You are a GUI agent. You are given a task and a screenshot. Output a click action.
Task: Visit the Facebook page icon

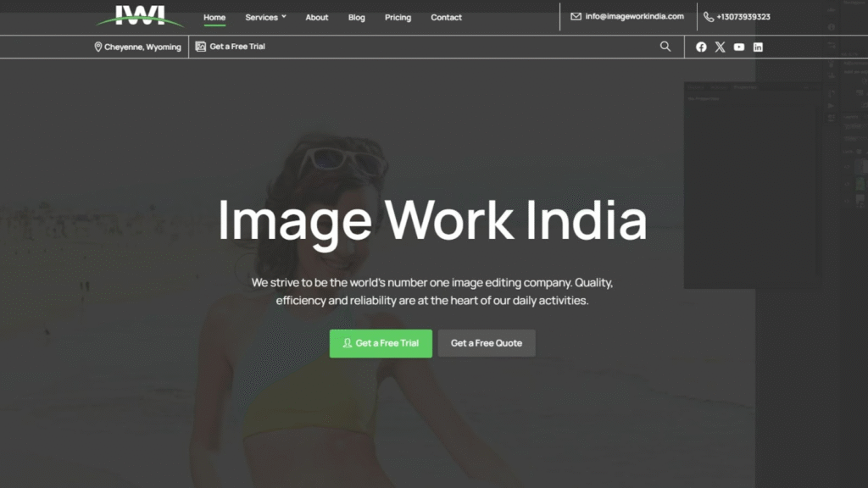(x=701, y=47)
